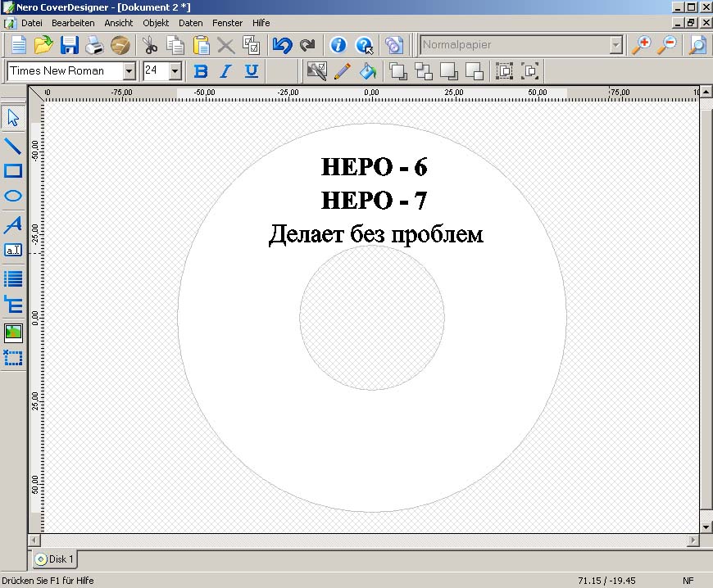Select the "НЕРО - 7" text on the disc
This screenshot has height=588, width=713.
[x=374, y=201]
